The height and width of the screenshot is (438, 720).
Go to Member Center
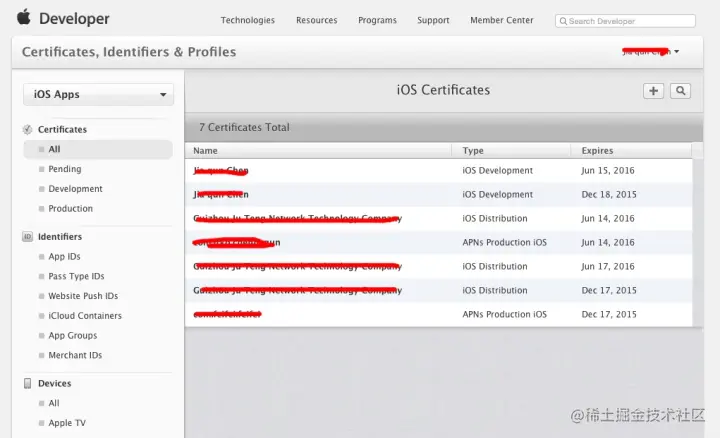coord(501,20)
